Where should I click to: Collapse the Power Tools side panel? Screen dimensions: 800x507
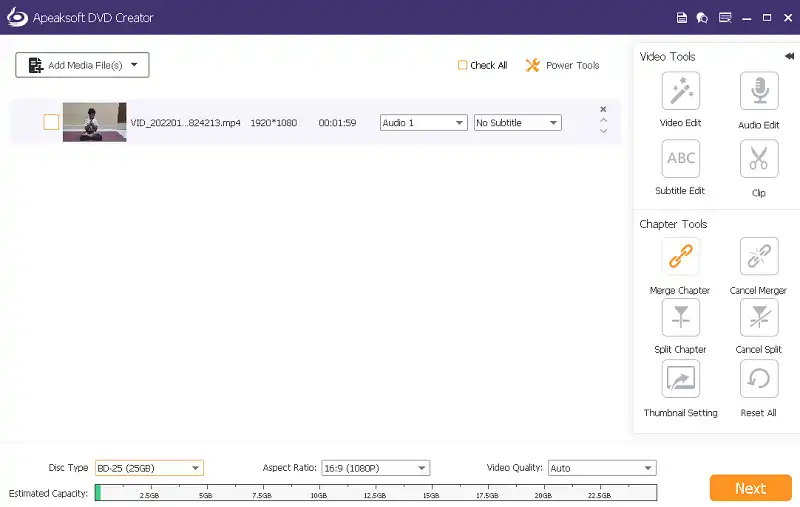pyautogui.click(x=789, y=56)
